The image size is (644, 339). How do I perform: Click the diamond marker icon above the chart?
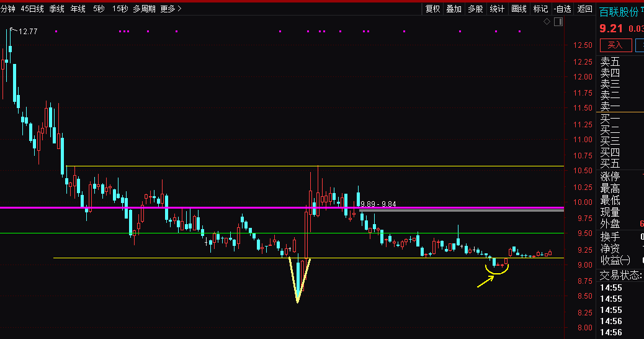[x=547, y=22]
